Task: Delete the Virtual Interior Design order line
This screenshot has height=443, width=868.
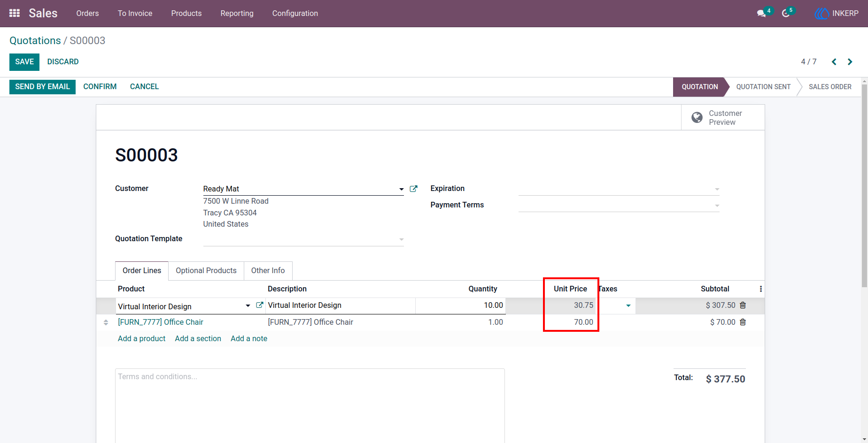Action: pyautogui.click(x=743, y=305)
